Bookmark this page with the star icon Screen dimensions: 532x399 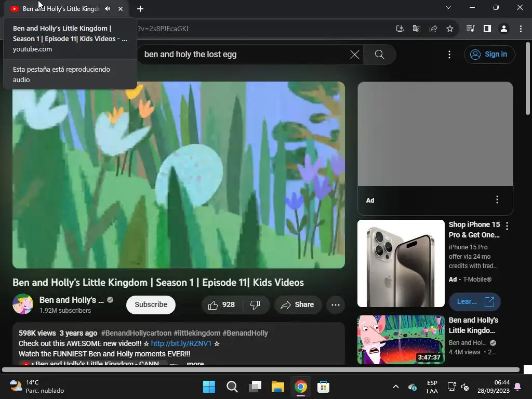(449, 29)
